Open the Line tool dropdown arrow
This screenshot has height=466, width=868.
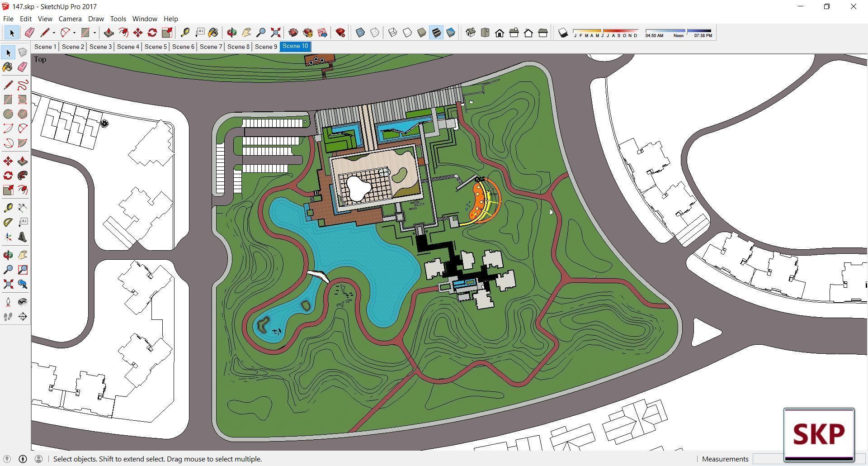pyautogui.click(x=54, y=33)
